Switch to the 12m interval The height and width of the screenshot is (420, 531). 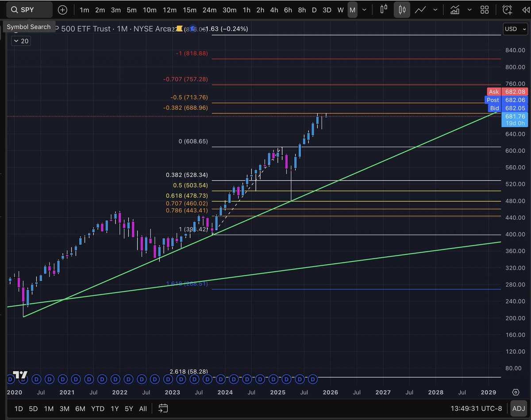[x=169, y=10]
